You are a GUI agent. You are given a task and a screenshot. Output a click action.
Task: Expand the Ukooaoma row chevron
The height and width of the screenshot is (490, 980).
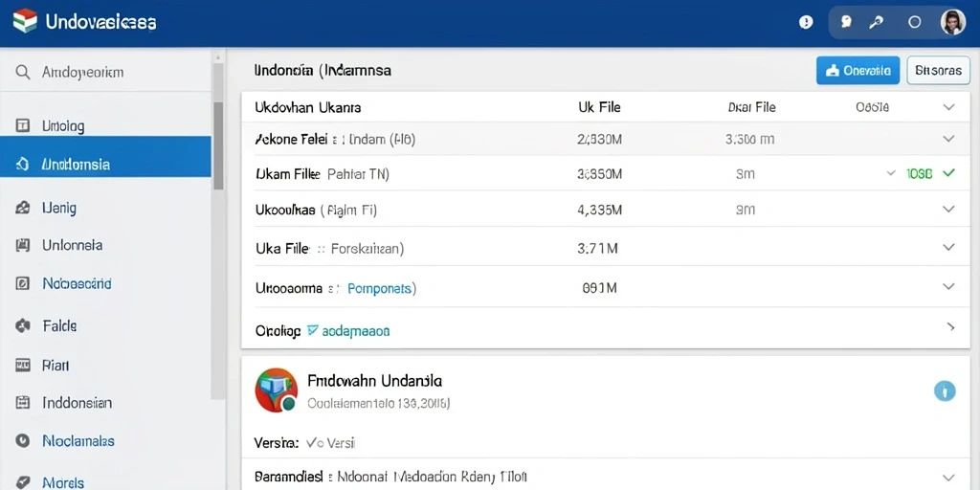(948, 286)
